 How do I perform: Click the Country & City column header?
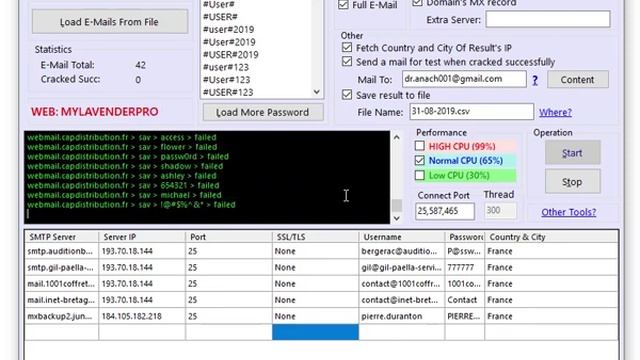coord(552,237)
